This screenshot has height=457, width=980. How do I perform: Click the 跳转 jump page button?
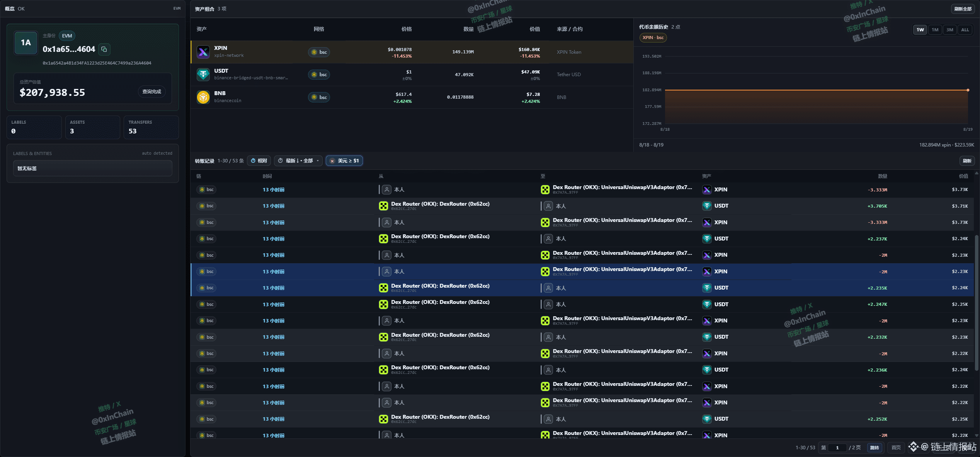875,448
